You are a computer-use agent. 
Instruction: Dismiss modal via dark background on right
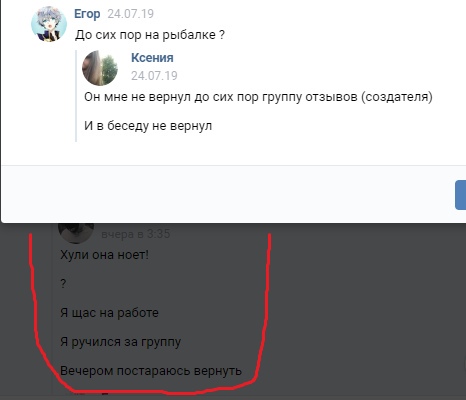pos(367,310)
